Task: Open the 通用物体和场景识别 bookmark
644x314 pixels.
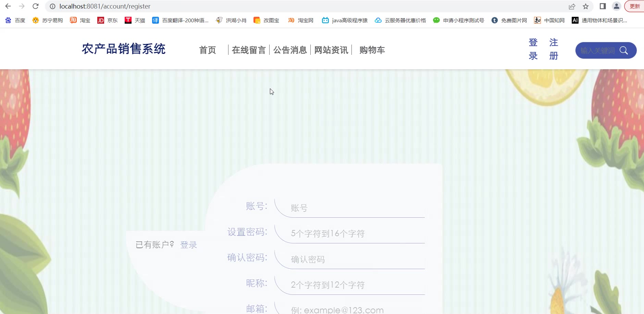Action: pyautogui.click(x=599, y=20)
